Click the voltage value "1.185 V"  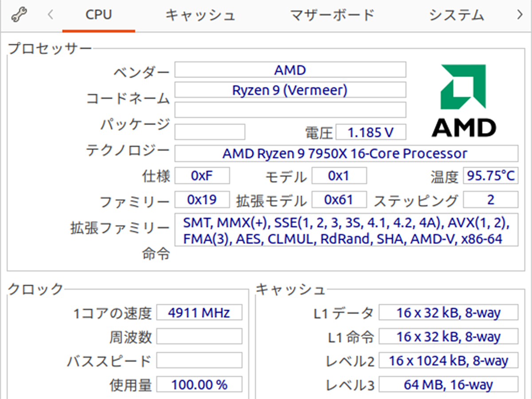[x=371, y=132]
